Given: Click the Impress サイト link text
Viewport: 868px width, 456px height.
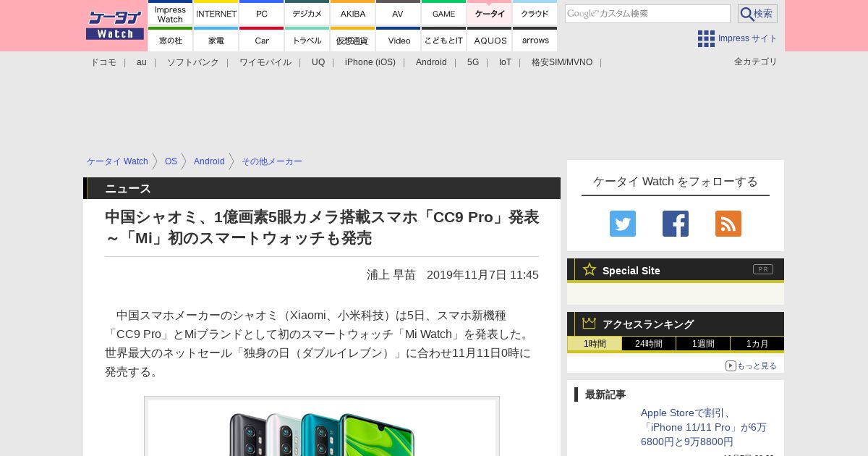Looking at the screenshot, I should [747, 38].
